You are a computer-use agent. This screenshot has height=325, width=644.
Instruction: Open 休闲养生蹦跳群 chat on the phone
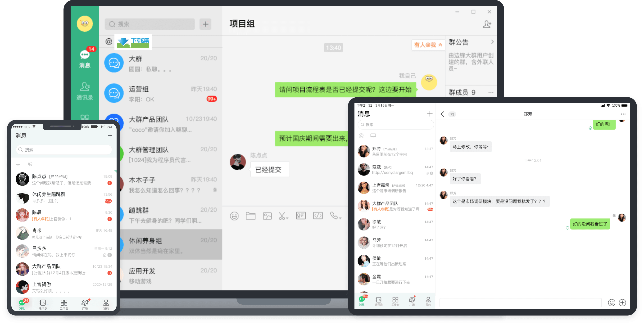tap(64, 197)
